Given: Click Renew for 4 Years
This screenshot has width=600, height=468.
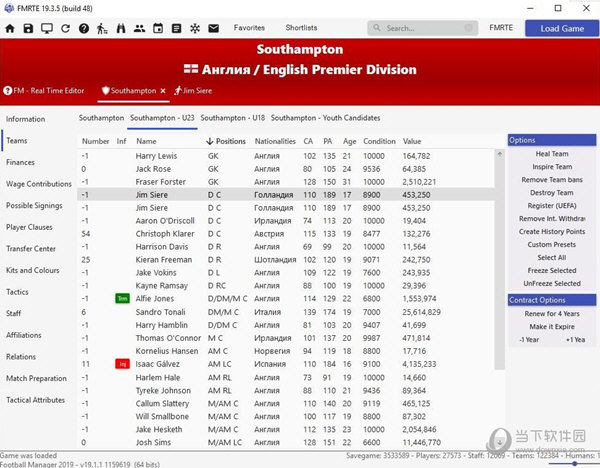Looking at the screenshot, I should tap(551, 314).
